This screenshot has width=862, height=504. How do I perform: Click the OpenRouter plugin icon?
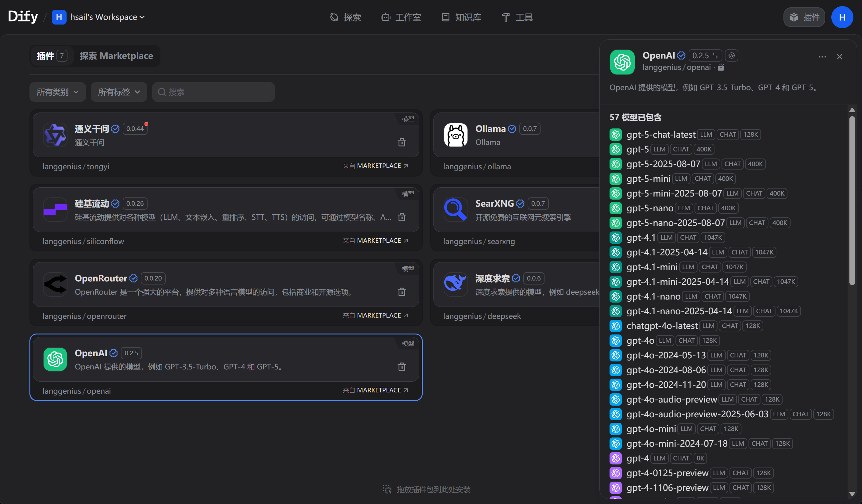pyautogui.click(x=55, y=284)
